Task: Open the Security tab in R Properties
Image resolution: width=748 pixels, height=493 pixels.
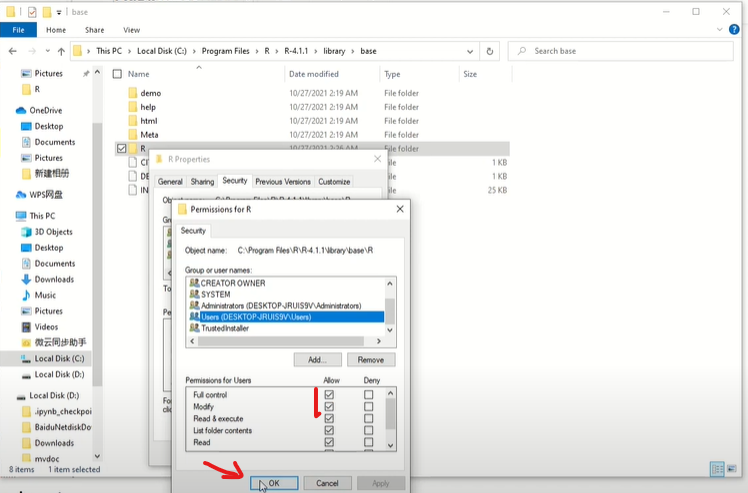Action: [x=235, y=181]
